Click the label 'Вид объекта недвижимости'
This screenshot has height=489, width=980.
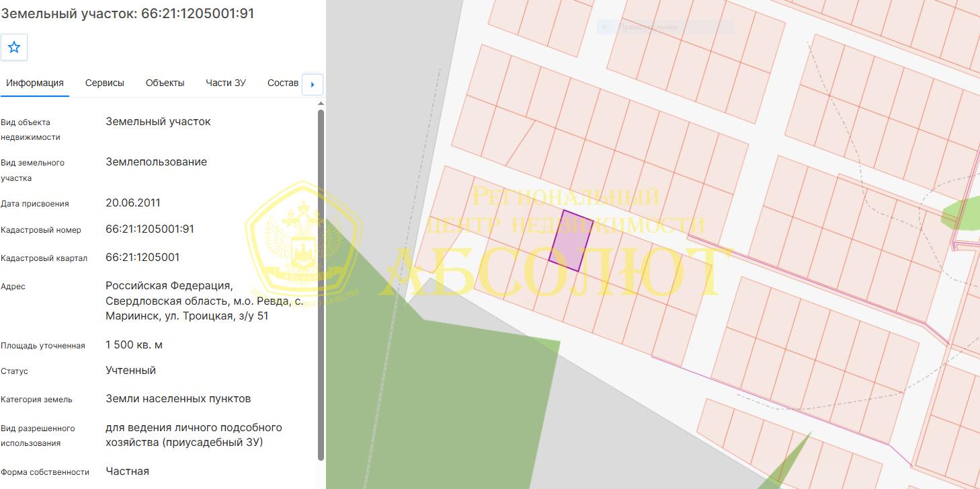[30, 130]
